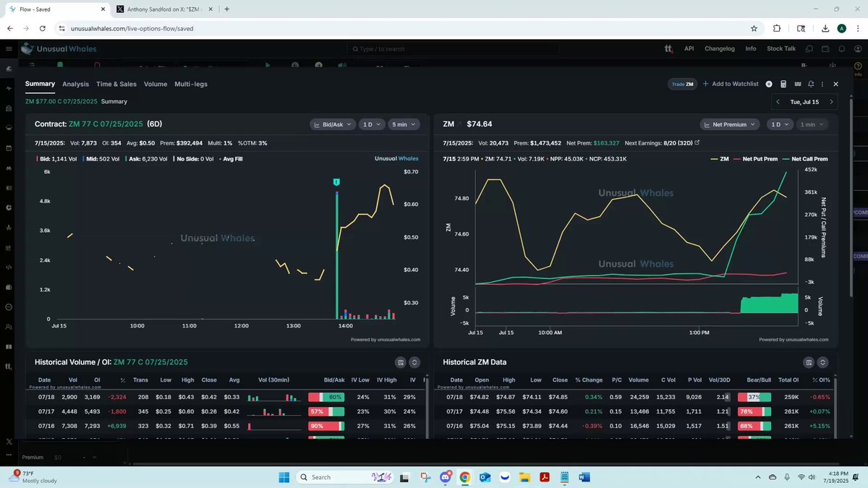Open the Net Premium dropdown
This screenshot has width=868, height=488.
coord(729,124)
